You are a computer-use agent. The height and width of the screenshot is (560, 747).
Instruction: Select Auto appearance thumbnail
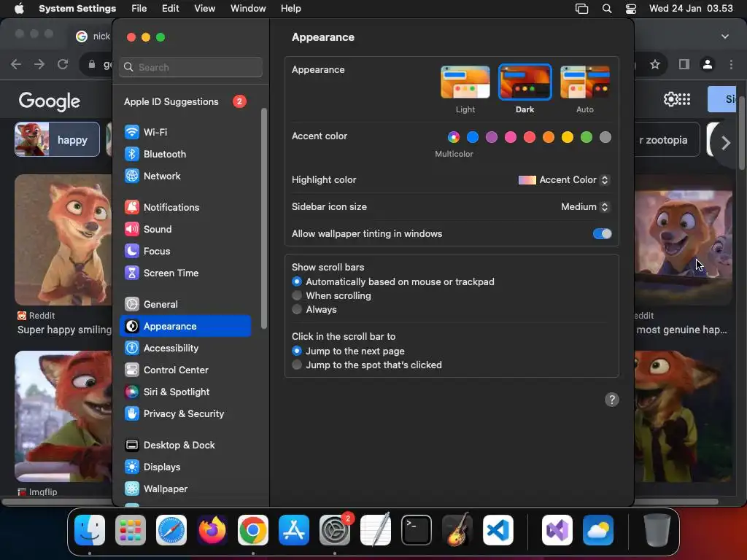point(585,82)
